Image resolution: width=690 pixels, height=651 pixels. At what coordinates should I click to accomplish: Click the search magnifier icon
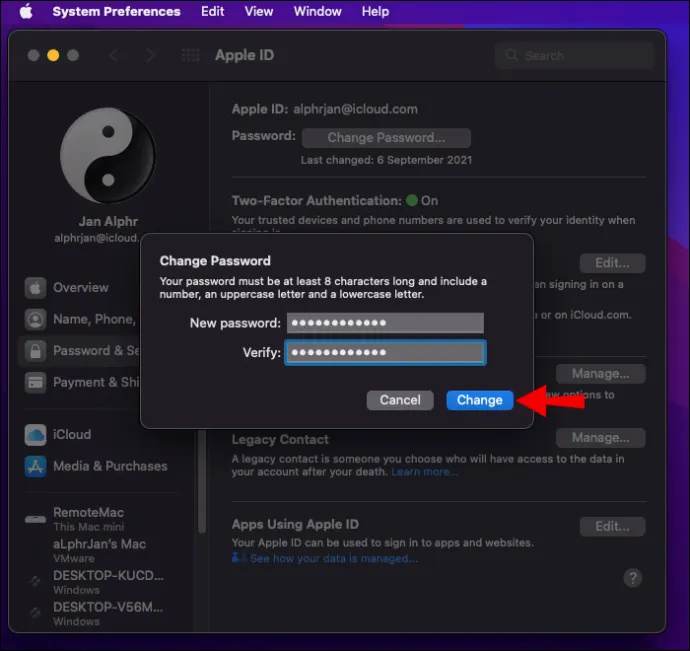(511, 55)
